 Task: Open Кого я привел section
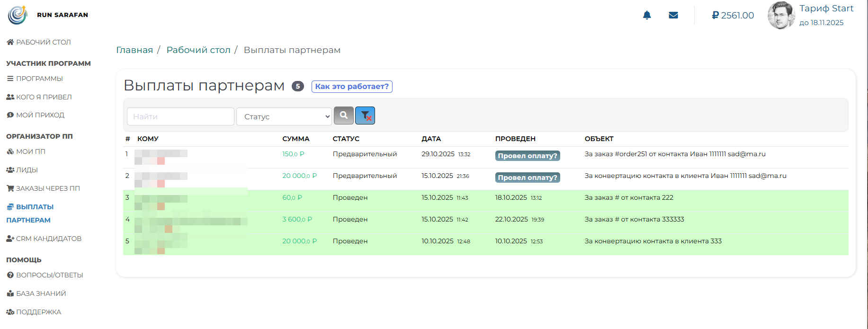(44, 97)
